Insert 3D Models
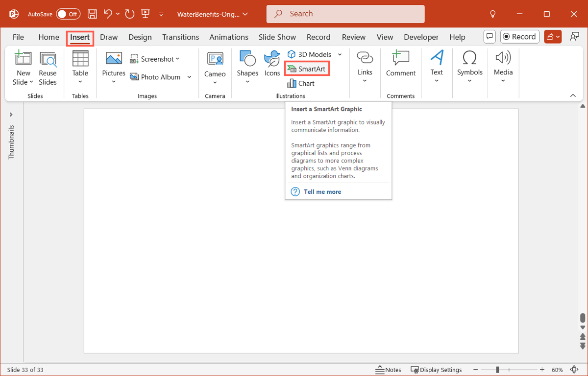This screenshot has width=588, height=376. (309, 54)
